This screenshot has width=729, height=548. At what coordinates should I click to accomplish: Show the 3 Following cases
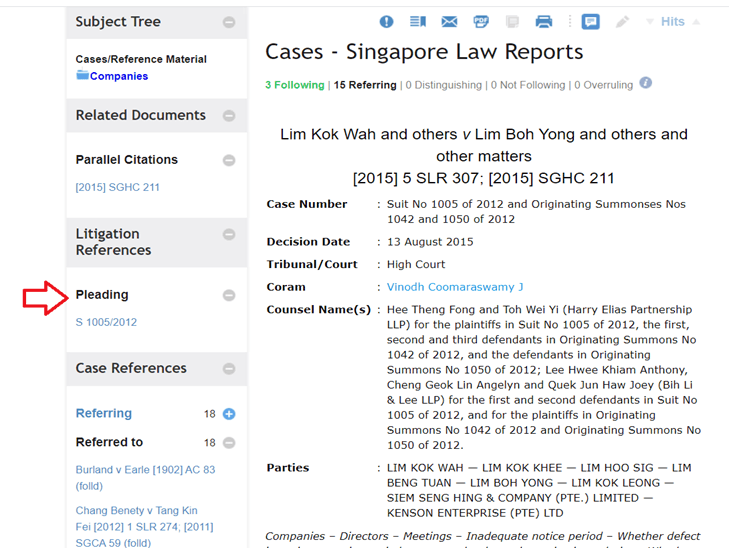click(294, 85)
